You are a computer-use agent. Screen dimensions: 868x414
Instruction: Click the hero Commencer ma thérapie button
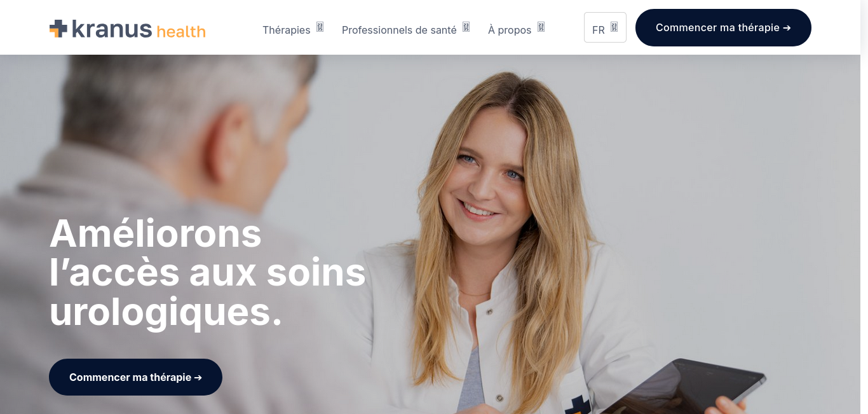[x=135, y=377]
